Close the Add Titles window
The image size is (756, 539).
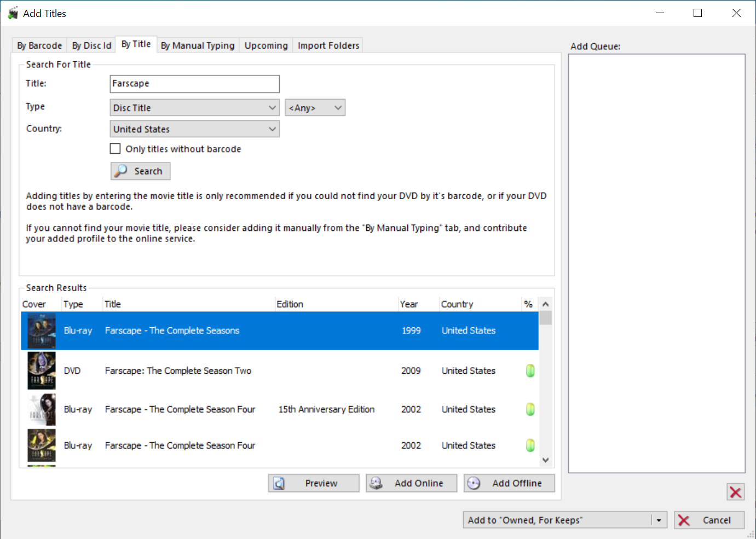[736, 13]
